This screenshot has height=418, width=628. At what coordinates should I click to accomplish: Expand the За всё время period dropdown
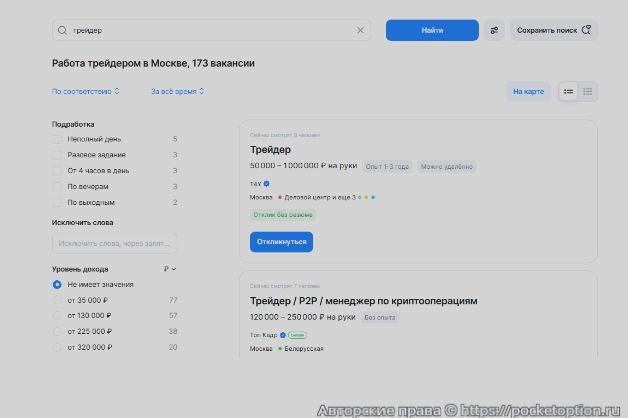click(177, 92)
